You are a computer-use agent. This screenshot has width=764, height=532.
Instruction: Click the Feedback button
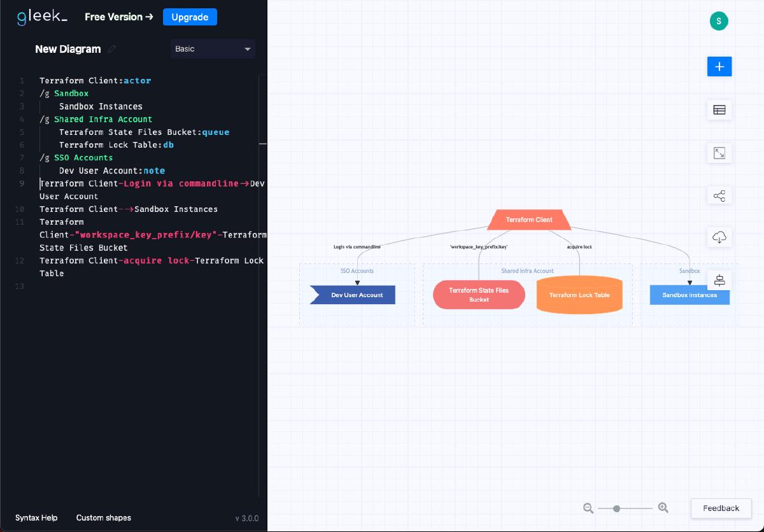tap(721, 508)
